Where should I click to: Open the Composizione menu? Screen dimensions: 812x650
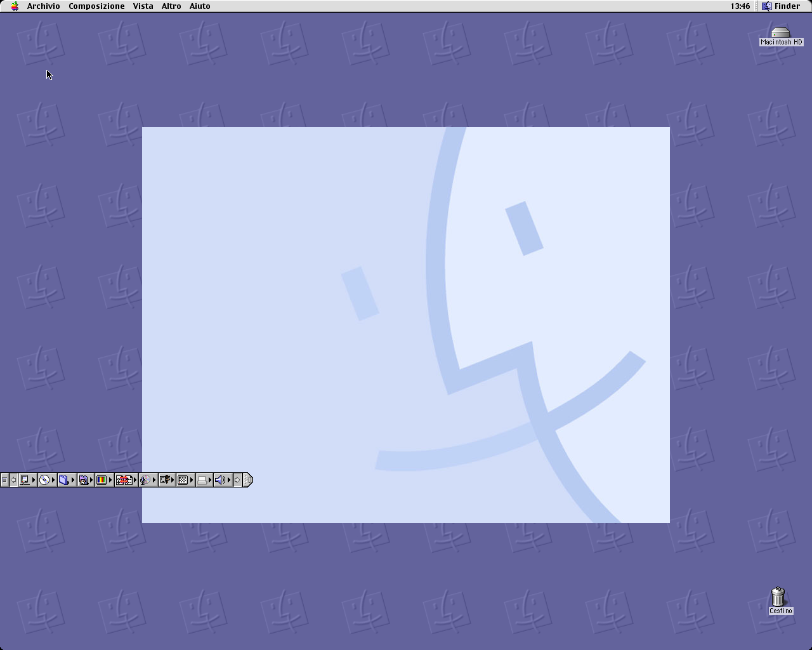(x=96, y=6)
